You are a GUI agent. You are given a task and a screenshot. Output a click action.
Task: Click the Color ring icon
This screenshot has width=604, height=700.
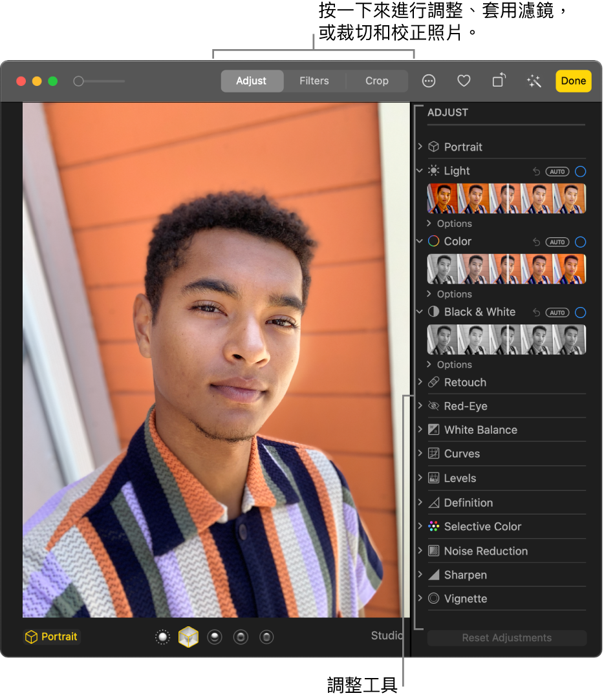433,241
